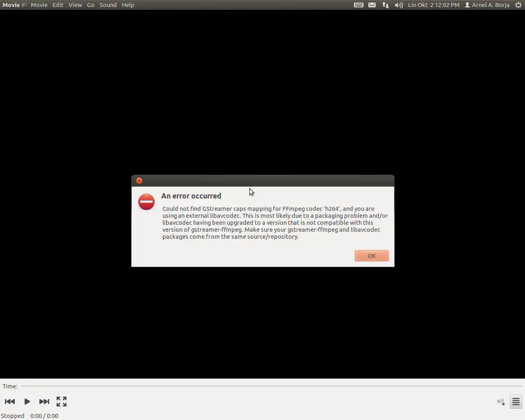The width and height of the screenshot is (525, 420).
Task: Open the mail messaging indicator
Action: 372,5
